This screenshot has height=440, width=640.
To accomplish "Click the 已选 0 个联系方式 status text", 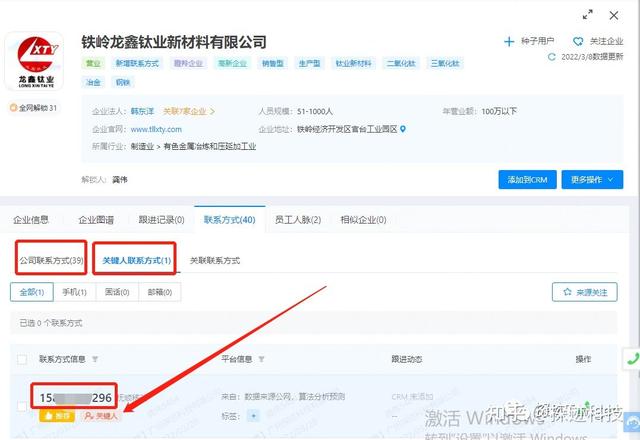I will point(51,323).
